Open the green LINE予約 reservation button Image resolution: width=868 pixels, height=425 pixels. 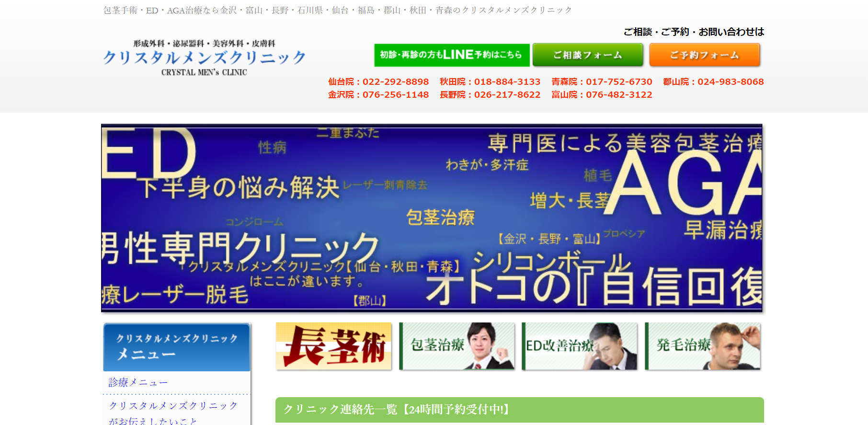pyautogui.click(x=451, y=55)
